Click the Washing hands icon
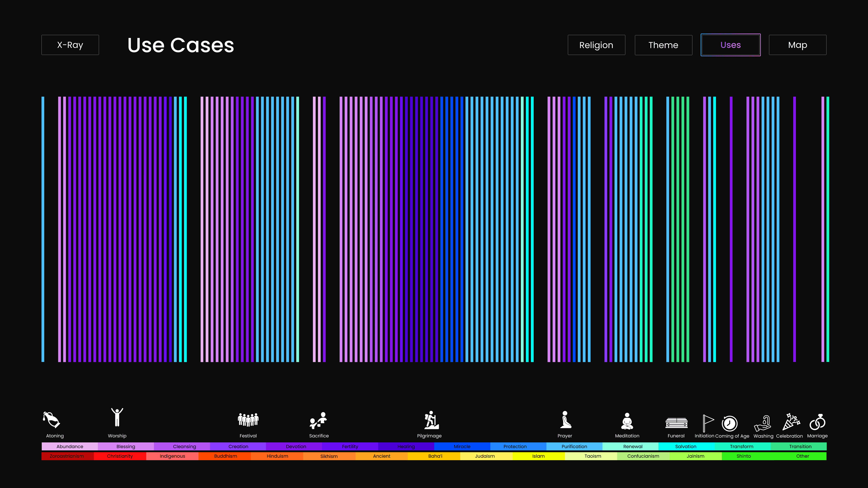868x488 pixels. (x=763, y=423)
